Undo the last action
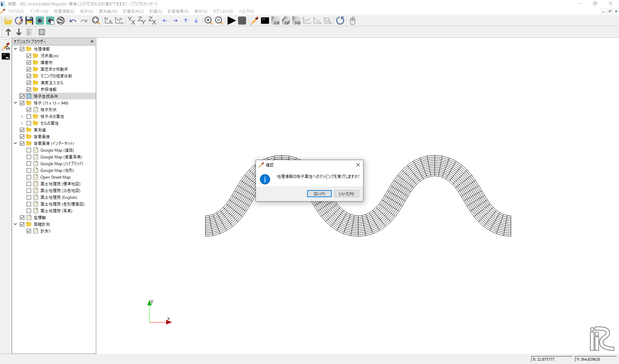Screen dimensions: 619x364 [x=73, y=21]
